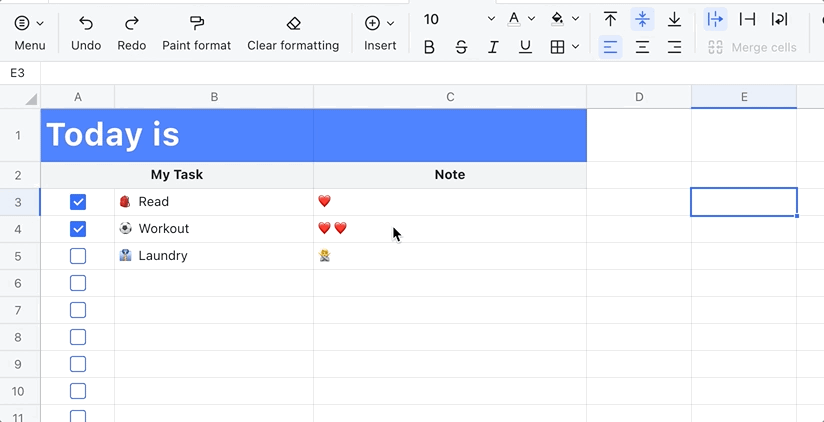Underline the selected cell text
The width and height of the screenshot is (824, 422).
pos(525,47)
